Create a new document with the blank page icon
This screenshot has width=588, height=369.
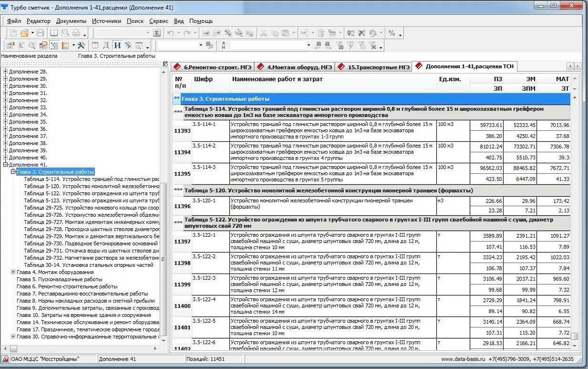click(13, 33)
